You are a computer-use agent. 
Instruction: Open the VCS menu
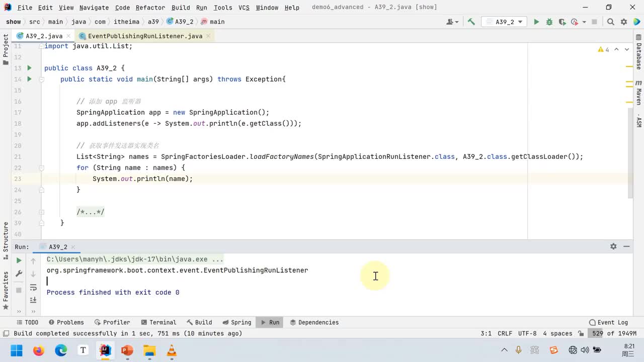pos(244,7)
